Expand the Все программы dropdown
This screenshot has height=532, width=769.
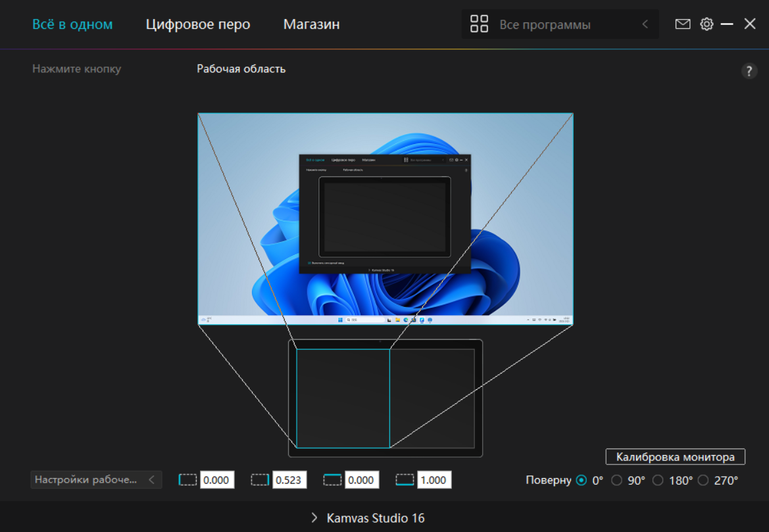(645, 24)
